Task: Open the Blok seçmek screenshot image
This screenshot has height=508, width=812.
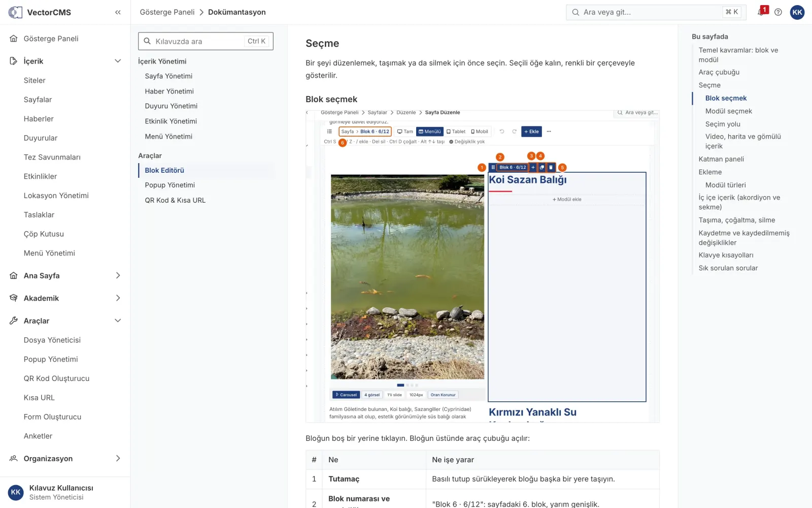Action: tap(483, 266)
